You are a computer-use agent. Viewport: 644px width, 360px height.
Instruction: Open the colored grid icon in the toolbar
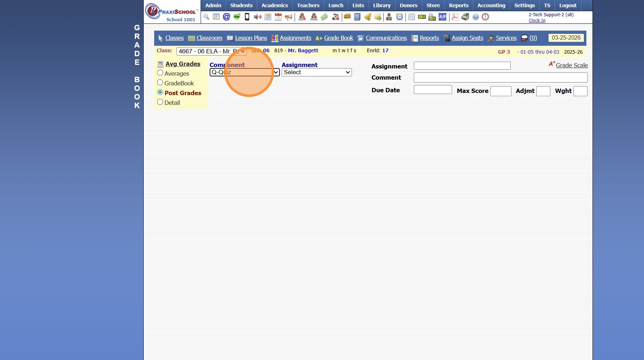(x=216, y=17)
